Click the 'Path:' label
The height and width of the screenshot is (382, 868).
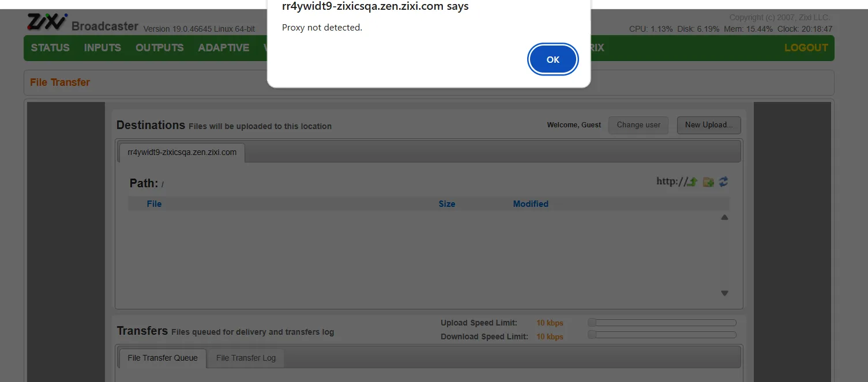[144, 183]
